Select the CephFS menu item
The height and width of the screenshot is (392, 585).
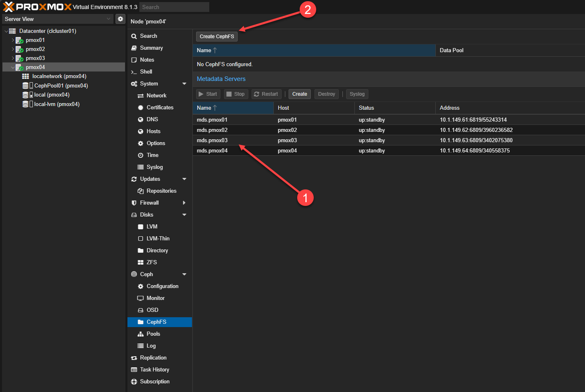pyautogui.click(x=160, y=322)
